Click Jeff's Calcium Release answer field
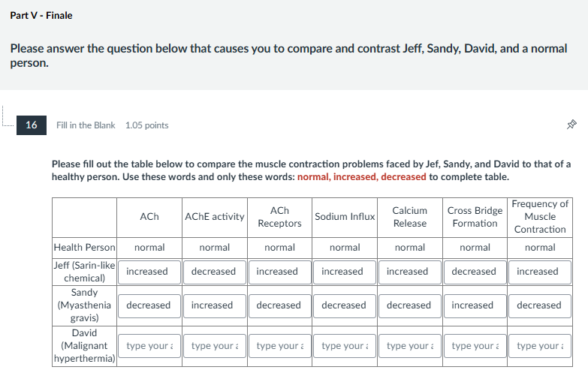 click(410, 272)
